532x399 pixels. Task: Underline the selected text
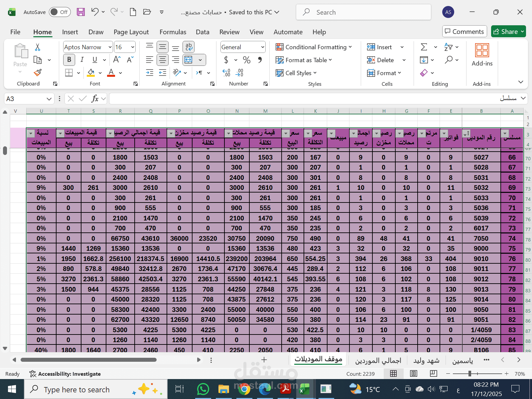coord(95,60)
